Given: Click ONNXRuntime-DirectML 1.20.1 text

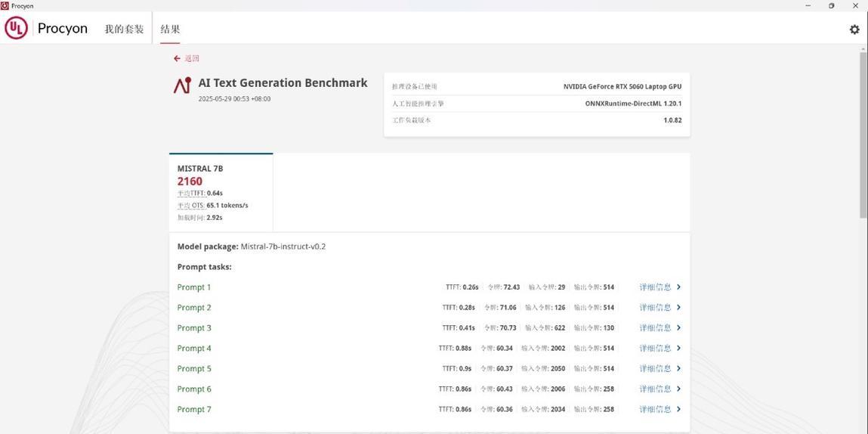Looking at the screenshot, I should click(x=633, y=103).
